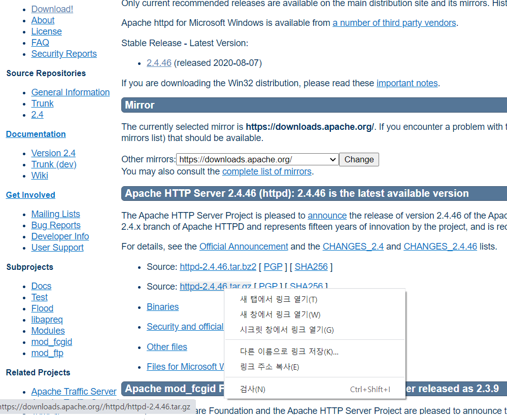Go to the License page link
507x420 pixels.
coord(46,31)
